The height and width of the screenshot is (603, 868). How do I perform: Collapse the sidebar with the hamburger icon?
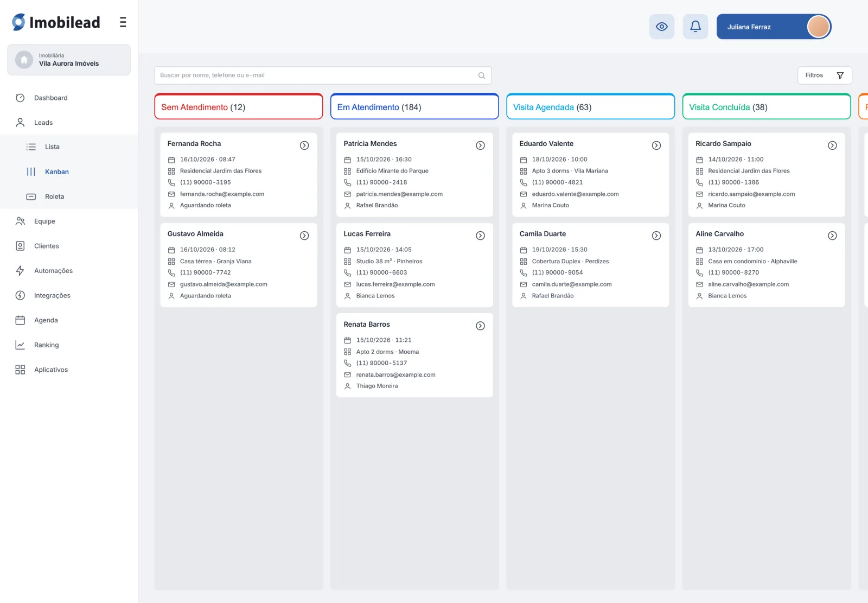(123, 22)
